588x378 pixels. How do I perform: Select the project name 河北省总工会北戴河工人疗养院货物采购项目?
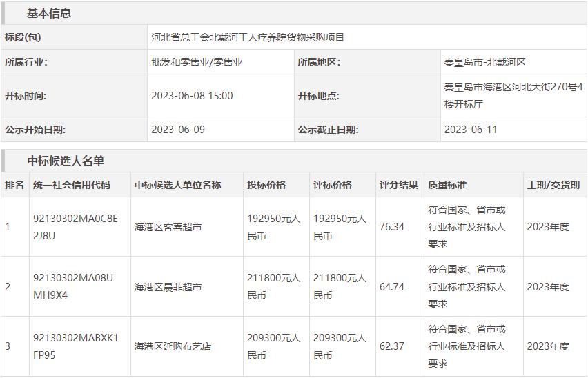(248, 37)
